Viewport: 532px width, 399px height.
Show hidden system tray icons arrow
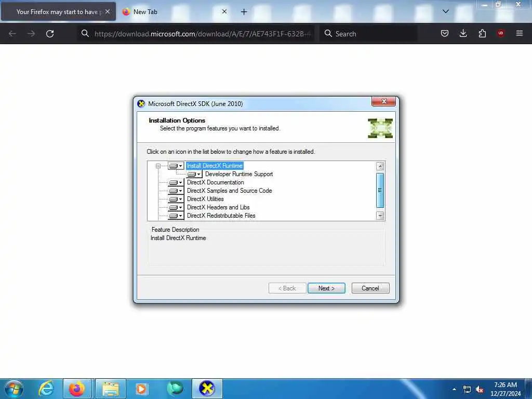[454, 389]
